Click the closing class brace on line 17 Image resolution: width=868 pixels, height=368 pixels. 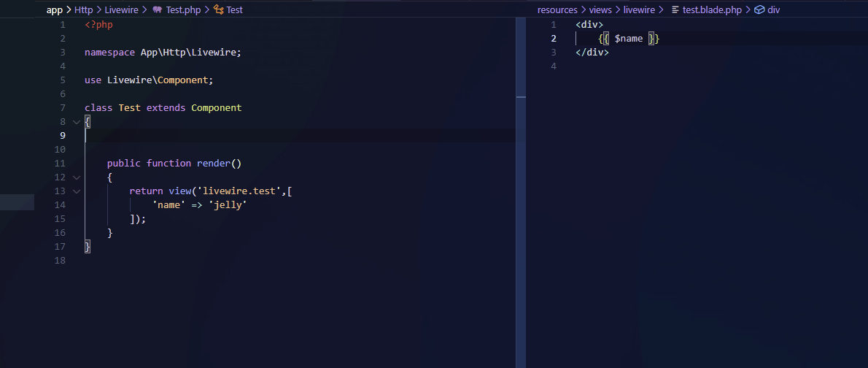88,247
